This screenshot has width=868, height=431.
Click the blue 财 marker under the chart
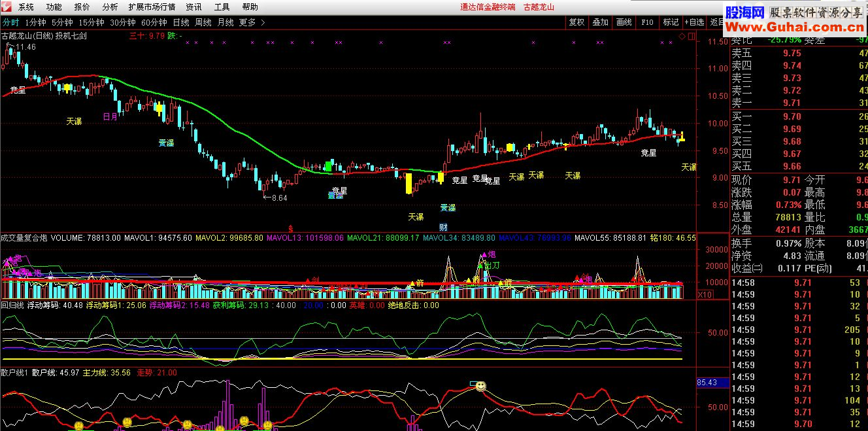[443, 227]
